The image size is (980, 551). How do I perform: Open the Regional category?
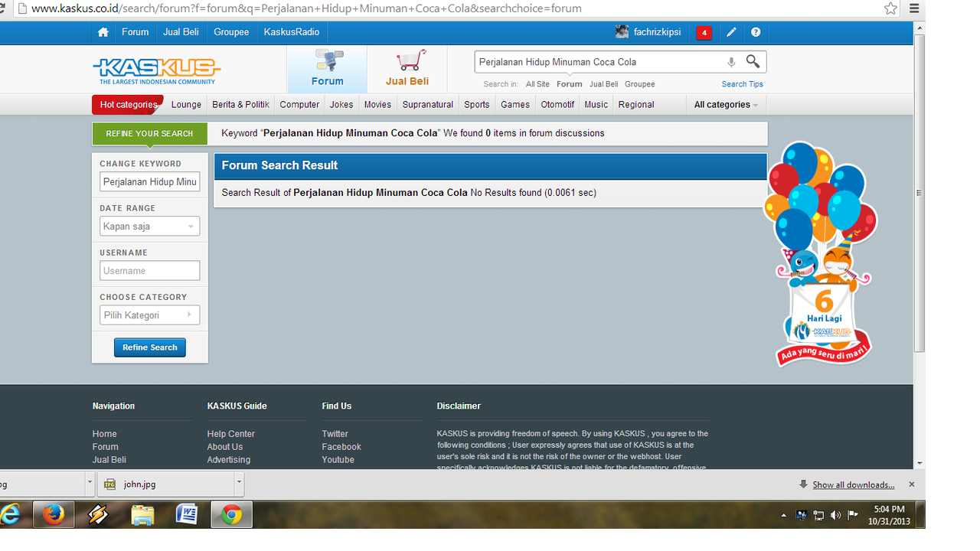[x=636, y=105]
